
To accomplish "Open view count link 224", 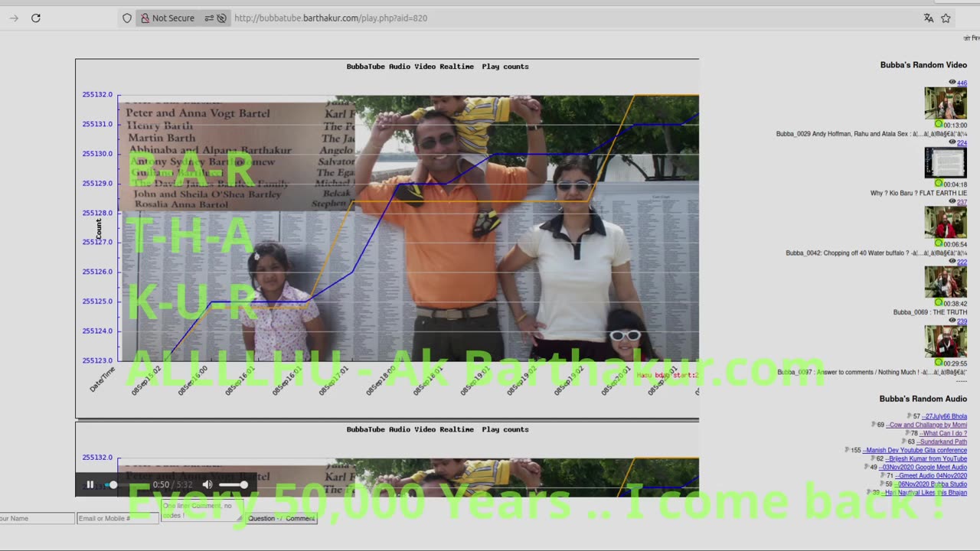I will click(962, 142).
